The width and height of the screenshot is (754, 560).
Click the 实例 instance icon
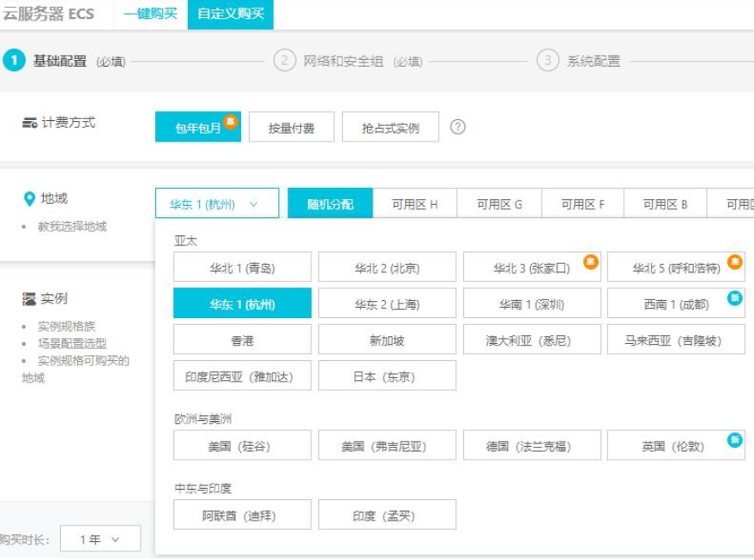[x=29, y=298]
